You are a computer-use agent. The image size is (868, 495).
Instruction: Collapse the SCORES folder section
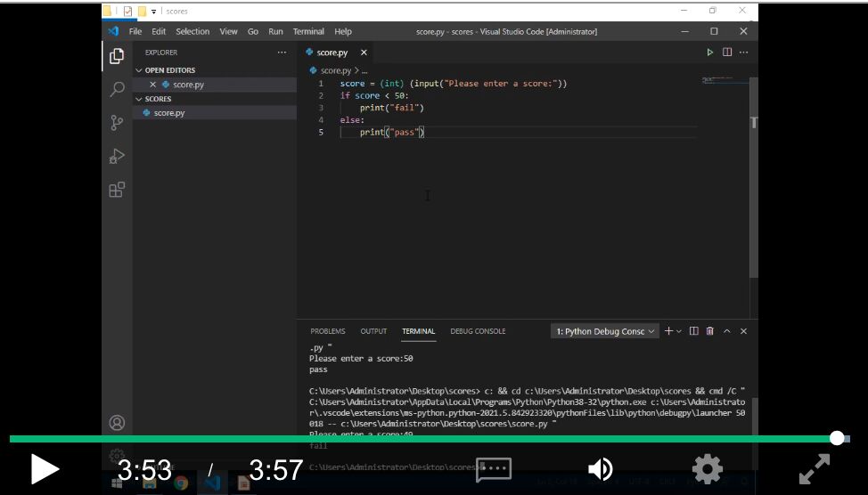point(139,99)
